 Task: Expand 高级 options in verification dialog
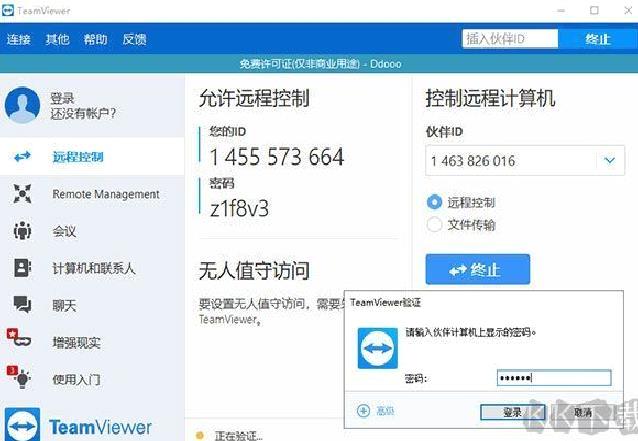pos(376,411)
